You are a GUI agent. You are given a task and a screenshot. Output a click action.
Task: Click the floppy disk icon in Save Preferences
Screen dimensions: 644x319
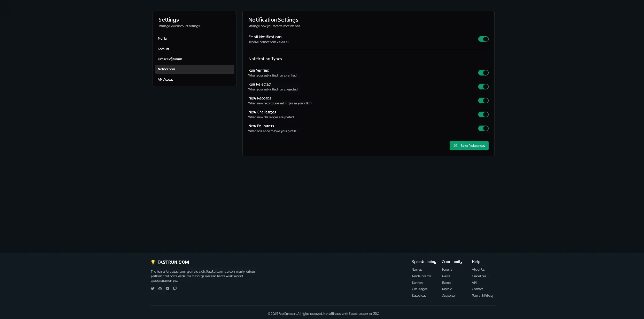click(x=455, y=146)
